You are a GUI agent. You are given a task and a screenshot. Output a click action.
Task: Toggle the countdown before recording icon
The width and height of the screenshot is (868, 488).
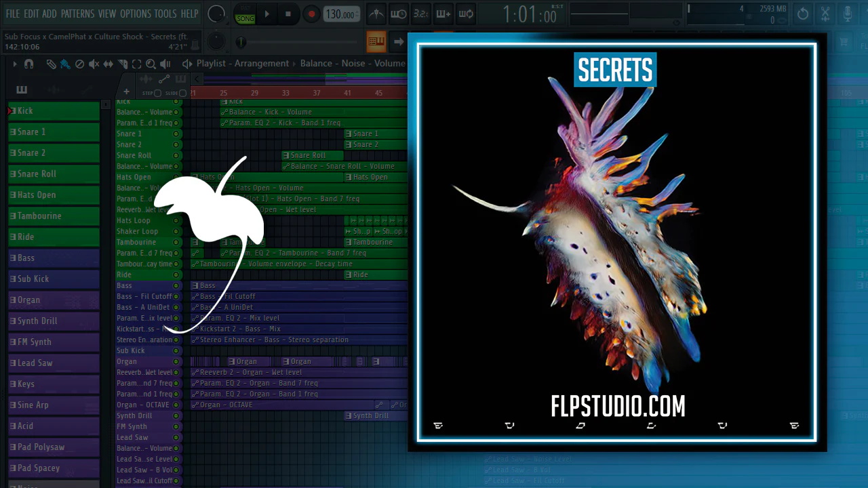click(421, 14)
